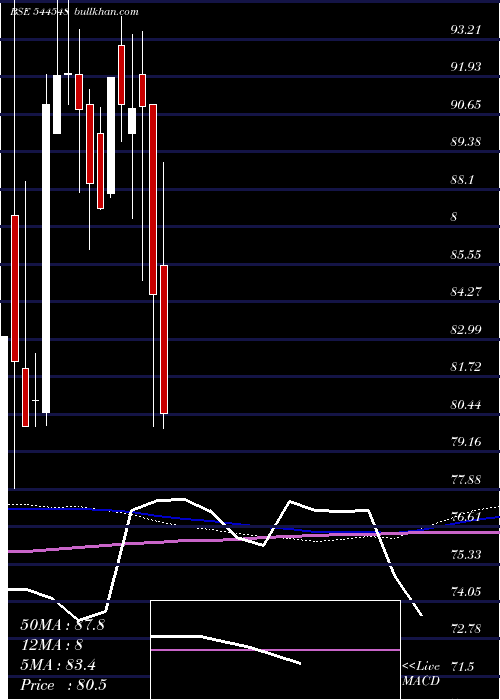Click the 79.16 price axis label
The image size is (500, 700).
click(467, 442)
